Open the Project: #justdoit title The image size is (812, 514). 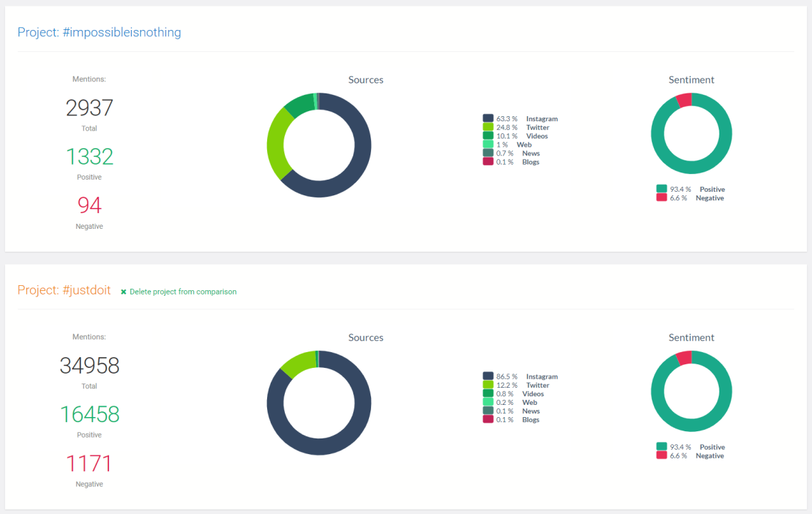[64, 289]
